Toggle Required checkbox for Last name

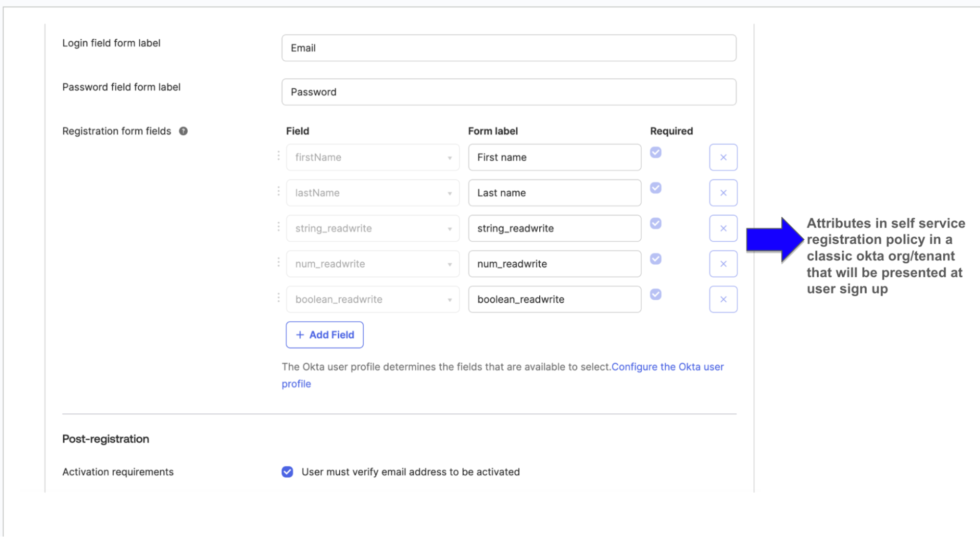[x=655, y=188]
